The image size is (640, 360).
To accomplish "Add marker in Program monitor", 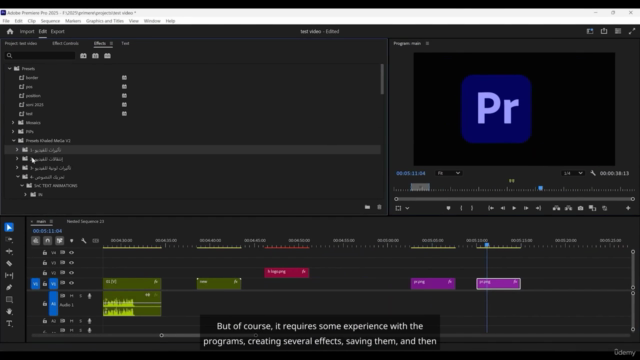I will click(448, 208).
